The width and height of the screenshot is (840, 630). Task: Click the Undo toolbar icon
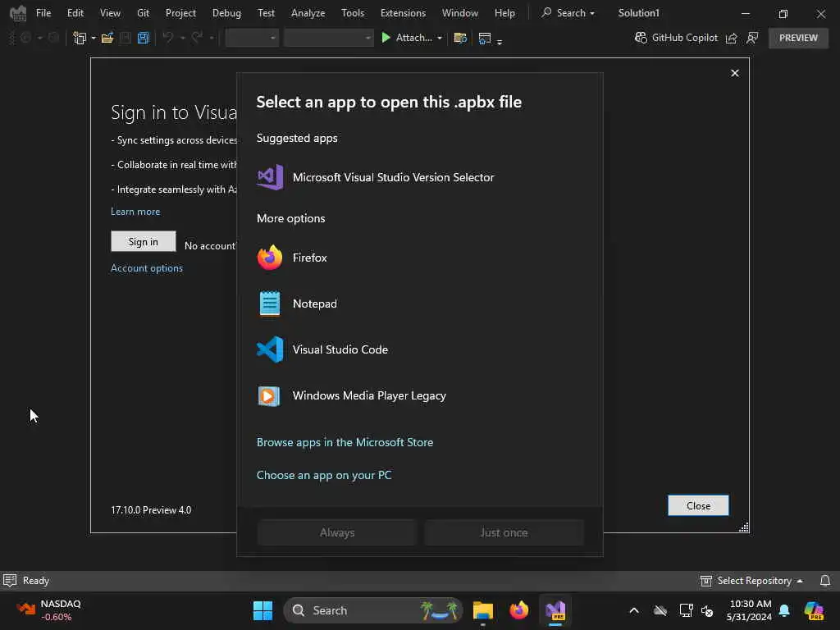click(167, 38)
